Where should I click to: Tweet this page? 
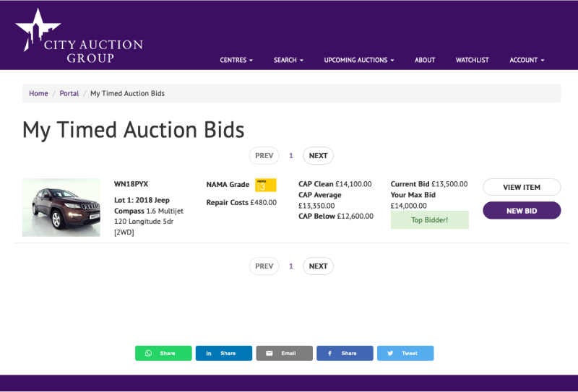[x=405, y=353]
